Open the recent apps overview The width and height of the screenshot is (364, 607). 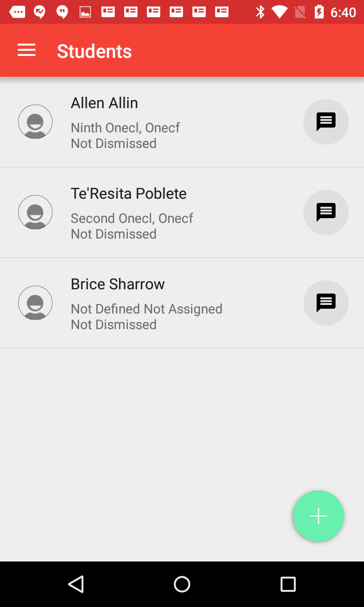[288, 584]
